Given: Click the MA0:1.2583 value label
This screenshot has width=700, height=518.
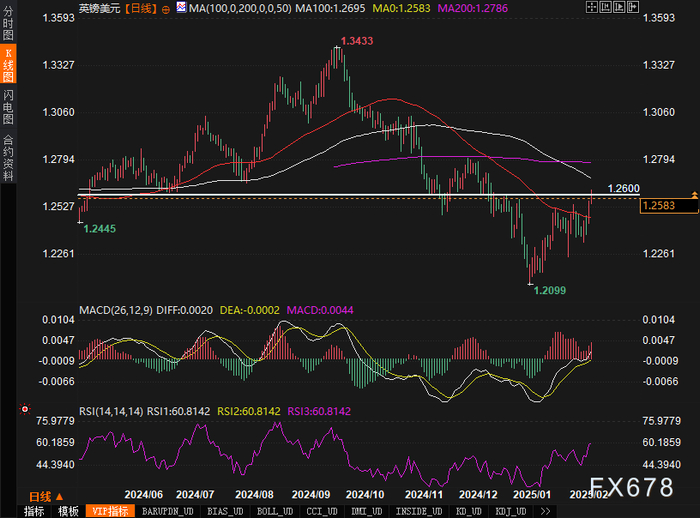Looking at the screenshot, I should click(401, 8).
